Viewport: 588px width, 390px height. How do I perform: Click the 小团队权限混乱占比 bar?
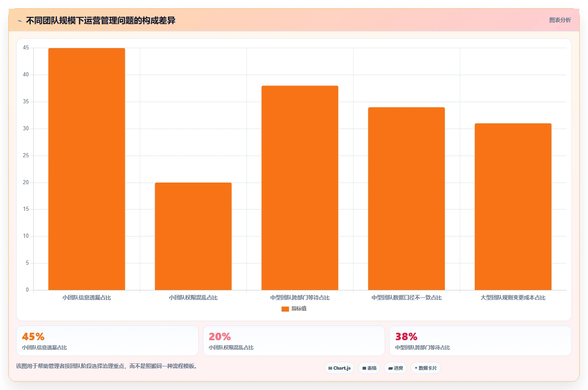click(x=193, y=236)
